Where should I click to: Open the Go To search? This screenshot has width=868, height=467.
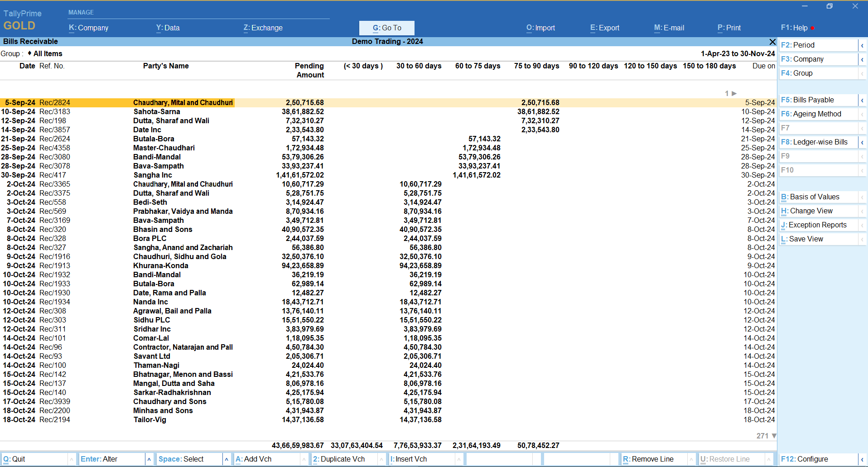pos(386,28)
